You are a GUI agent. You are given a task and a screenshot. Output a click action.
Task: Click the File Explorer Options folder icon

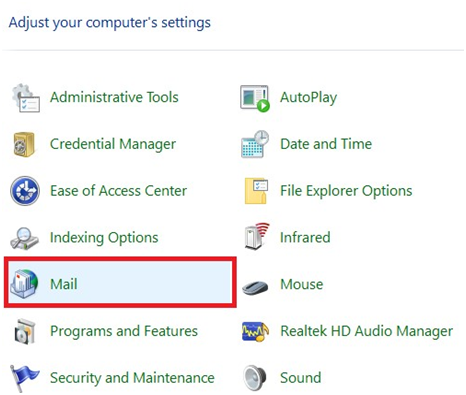[x=256, y=191]
